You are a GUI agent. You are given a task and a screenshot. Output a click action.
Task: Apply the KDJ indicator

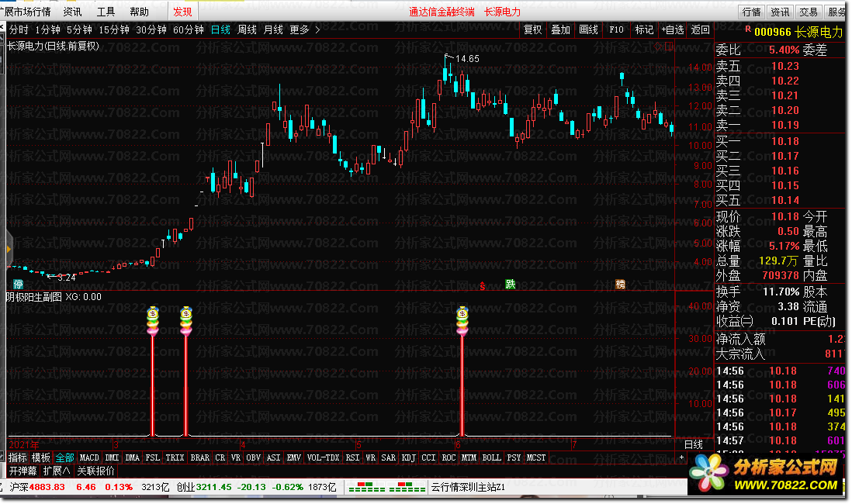coord(408,457)
